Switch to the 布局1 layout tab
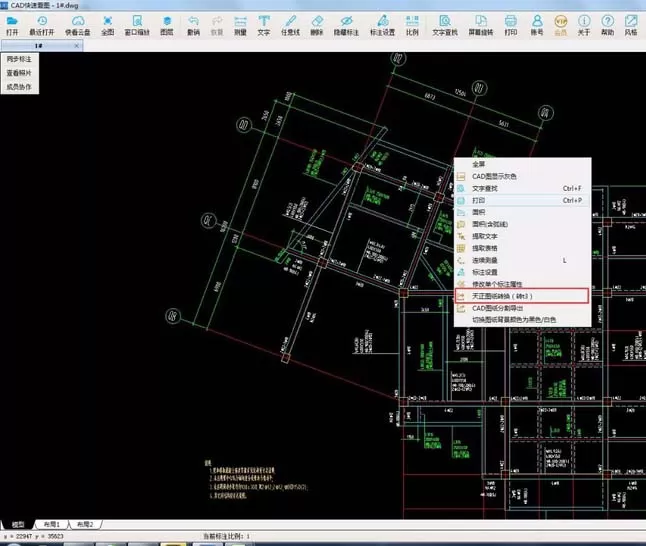 pyautogui.click(x=52, y=525)
